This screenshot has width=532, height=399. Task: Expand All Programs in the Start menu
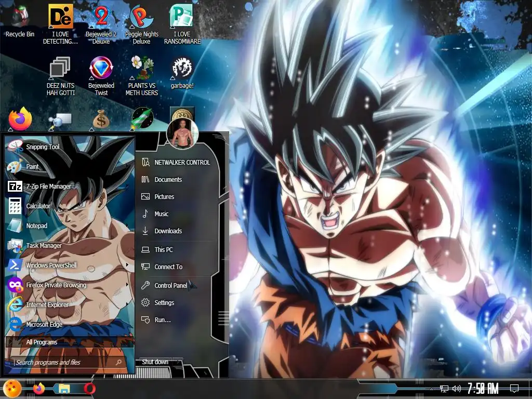70,342
